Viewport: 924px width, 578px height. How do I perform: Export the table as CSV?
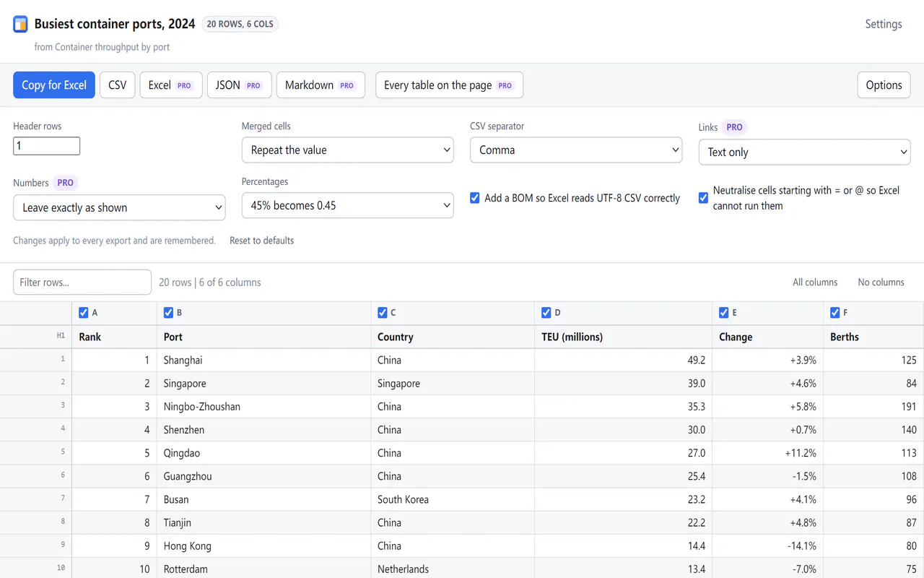118,85
